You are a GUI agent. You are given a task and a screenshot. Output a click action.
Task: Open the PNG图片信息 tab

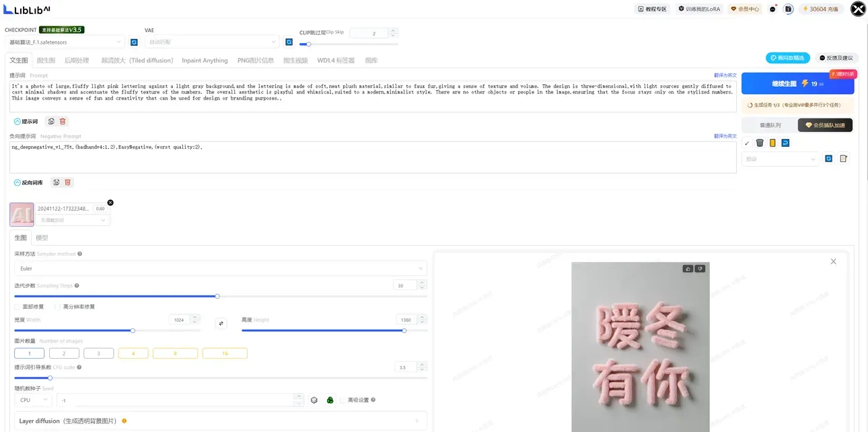pyautogui.click(x=255, y=61)
